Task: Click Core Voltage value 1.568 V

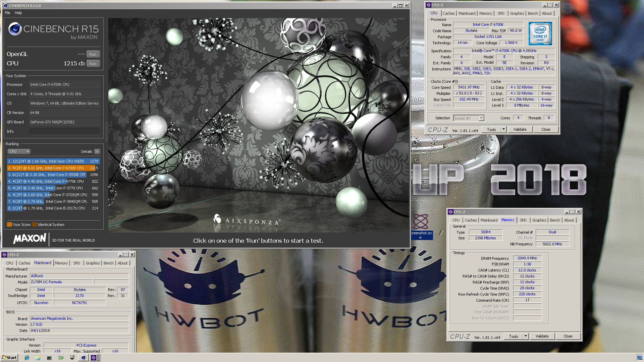Action: 511,43
